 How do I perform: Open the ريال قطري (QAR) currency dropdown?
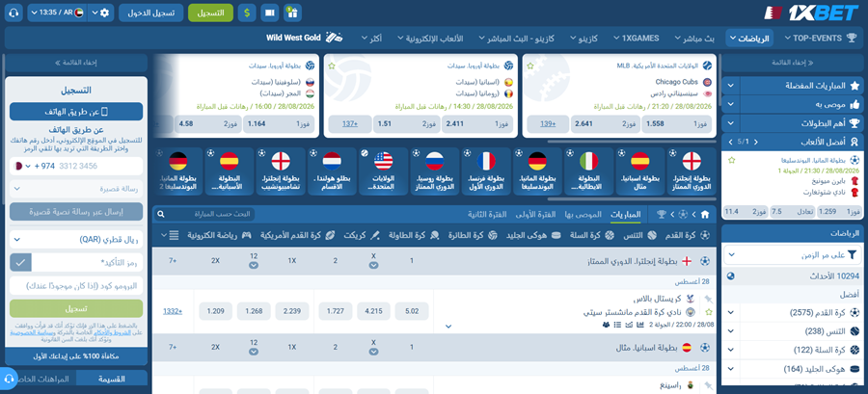pyautogui.click(x=76, y=239)
